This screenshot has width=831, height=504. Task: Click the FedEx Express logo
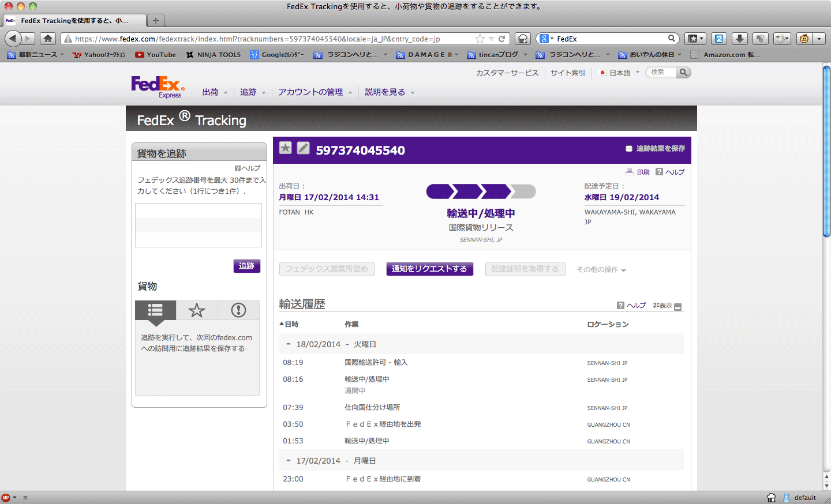click(158, 87)
